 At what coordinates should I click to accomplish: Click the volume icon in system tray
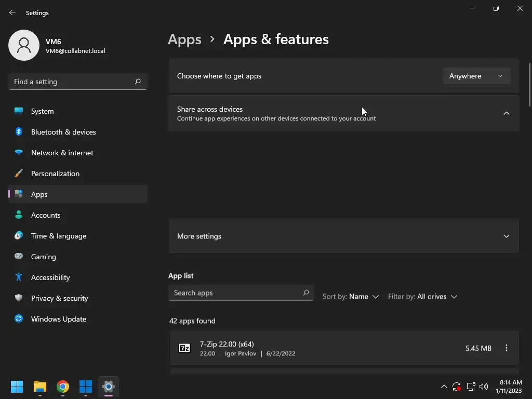tap(484, 387)
